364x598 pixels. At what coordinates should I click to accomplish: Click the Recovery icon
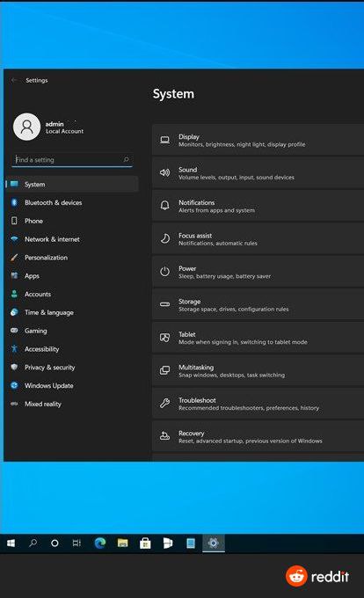pos(164,436)
